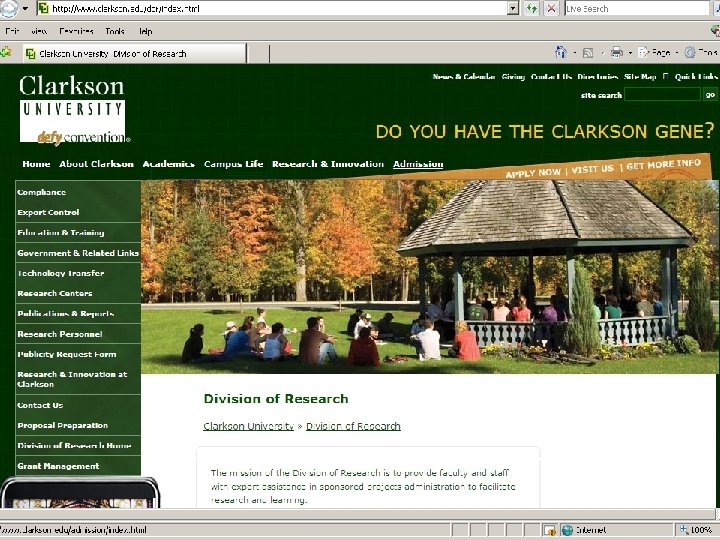Viewport: 720px width, 540px height.
Task: Click the horizontal scrollbar at page bottom
Action: coord(356,514)
